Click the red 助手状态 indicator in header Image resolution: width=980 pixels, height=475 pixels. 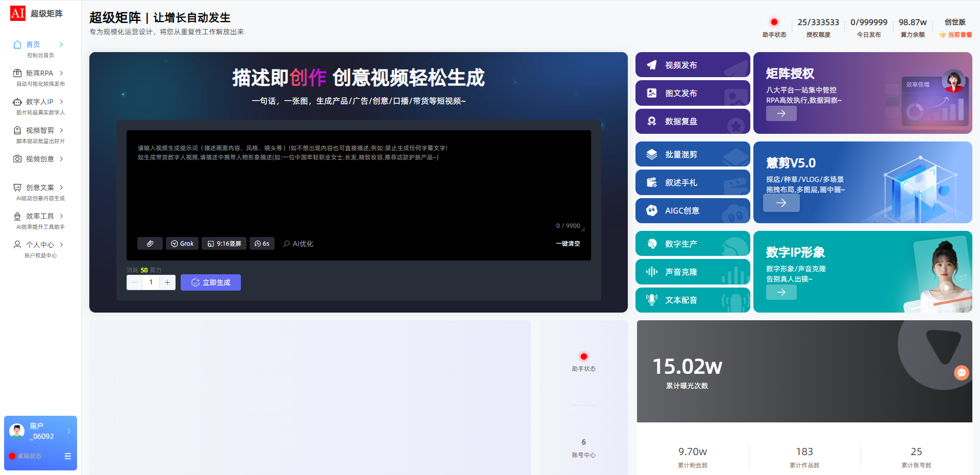774,22
